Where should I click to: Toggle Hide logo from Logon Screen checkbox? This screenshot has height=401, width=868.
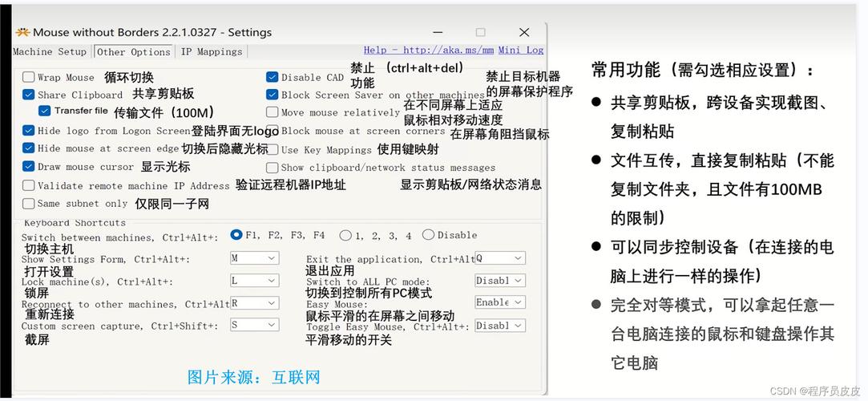coord(29,131)
